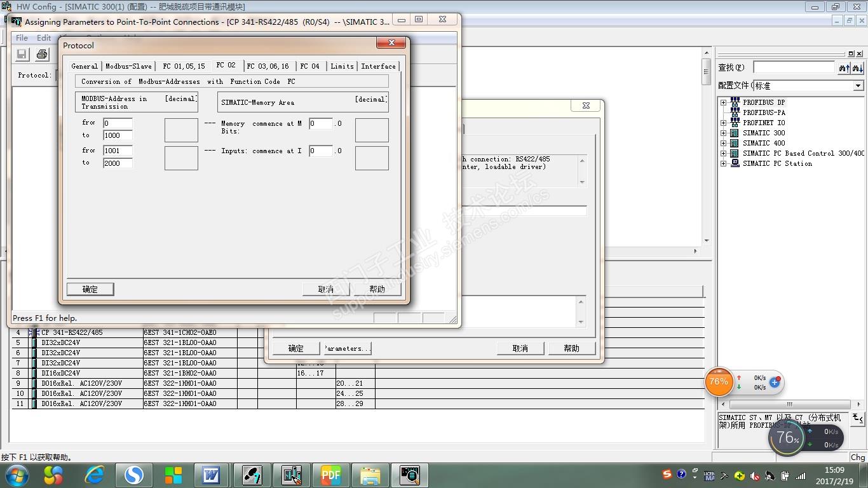The width and height of the screenshot is (868, 488).
Task: Click the SIMATIC 300 rack icon
Action: (x=735, y=133)
